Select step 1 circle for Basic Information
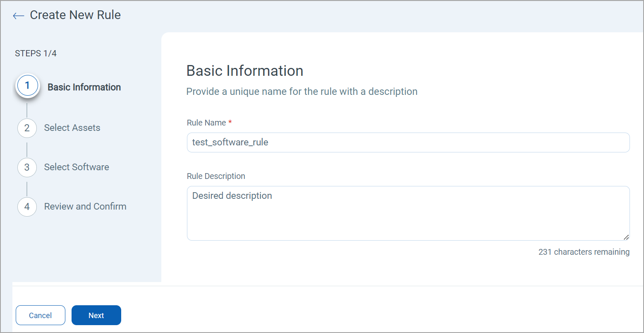The height and width of the screenshot is (333, 644). click(27, 86)
